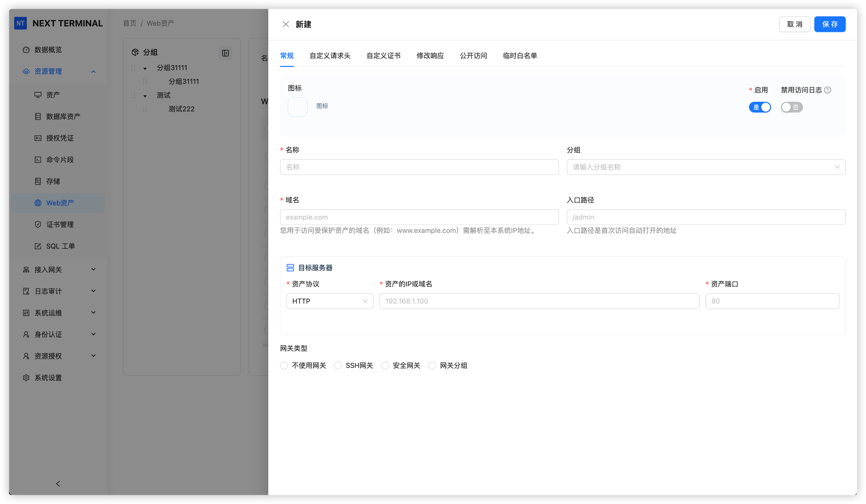
Task: Select the SSH网关 radio option
Action: tap(338, 365)
